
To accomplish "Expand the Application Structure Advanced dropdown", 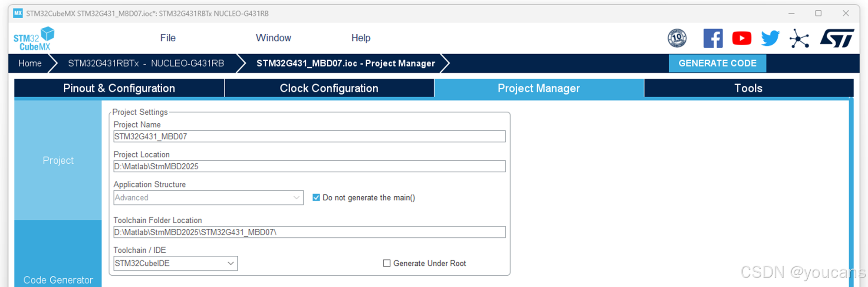I will tap(208, 198).
